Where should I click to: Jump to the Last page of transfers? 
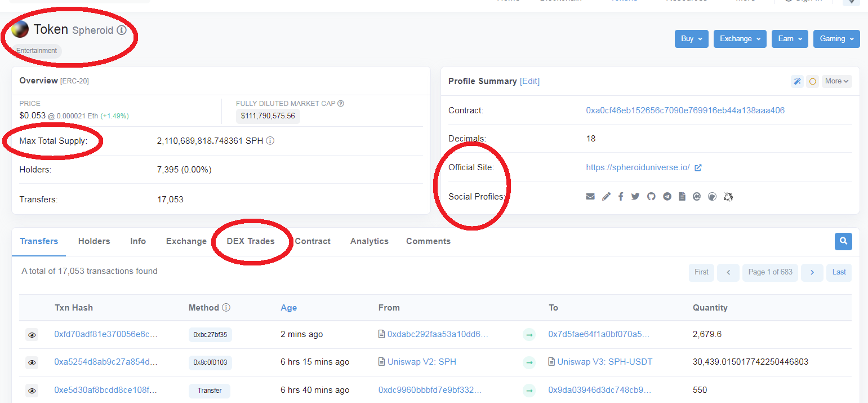coord(839,272)
